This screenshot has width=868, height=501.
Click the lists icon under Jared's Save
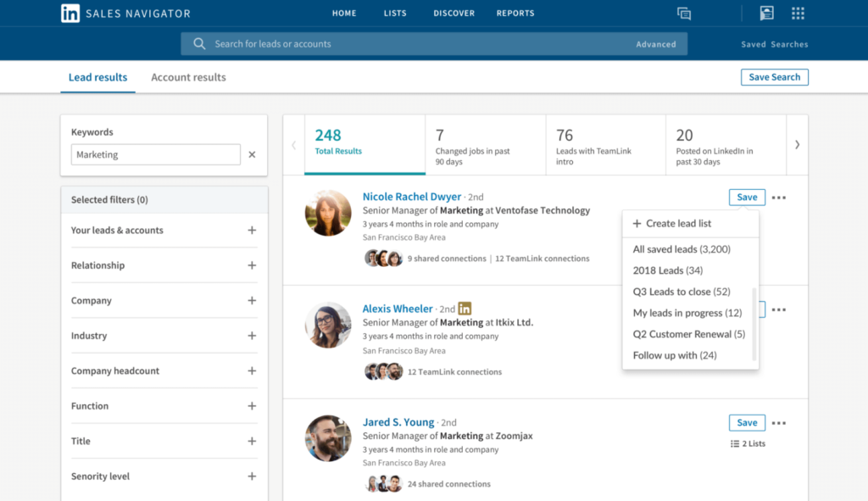point(735,443)
